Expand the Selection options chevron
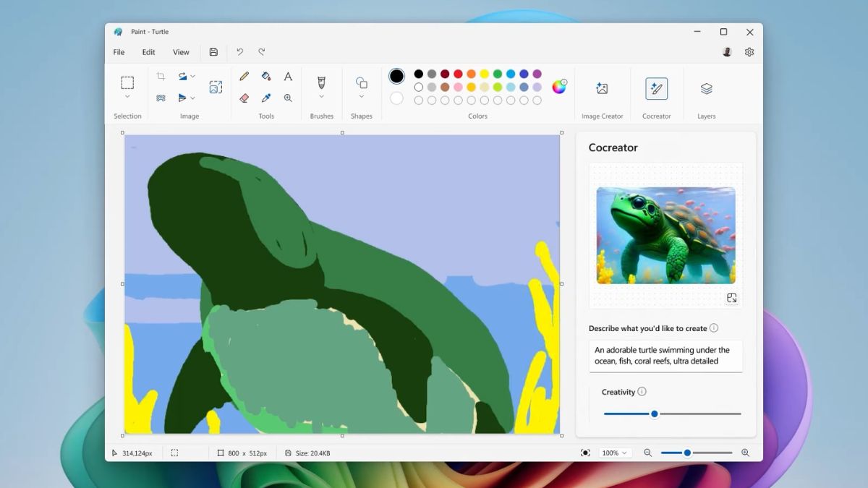The image size is (868, 488). point(127,97)
